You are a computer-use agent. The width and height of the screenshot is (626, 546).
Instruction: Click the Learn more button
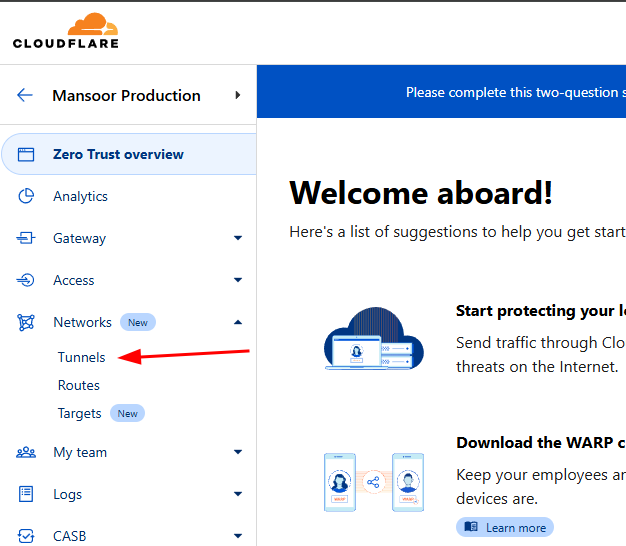(x=505, y=527)
